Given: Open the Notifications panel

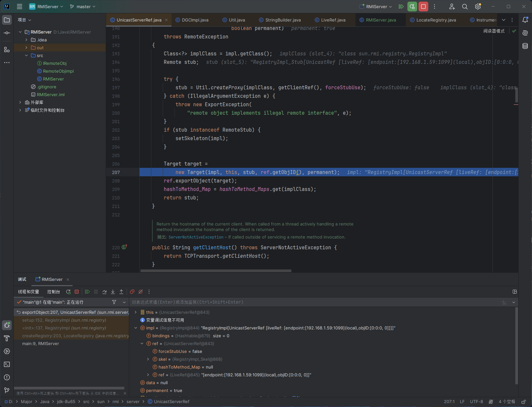Looking at the screenshot, I should pos(525,20).
